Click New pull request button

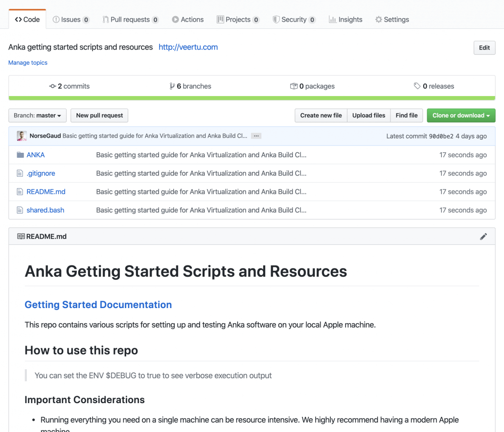click(x=99, y=116)
